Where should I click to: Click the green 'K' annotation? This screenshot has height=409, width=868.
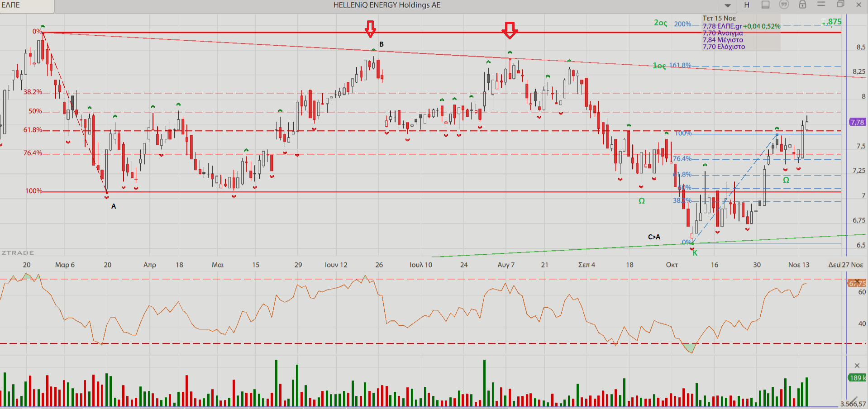click(x=695, y=253)
